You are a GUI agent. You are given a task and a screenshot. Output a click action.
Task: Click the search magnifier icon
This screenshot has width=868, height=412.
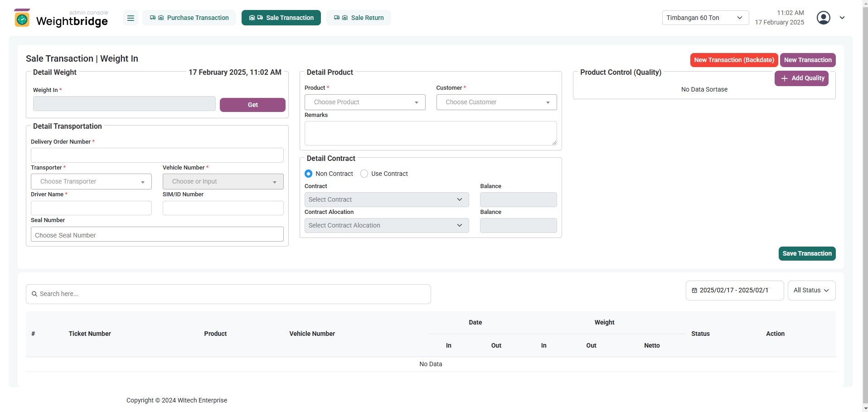[x=34, y=294]
